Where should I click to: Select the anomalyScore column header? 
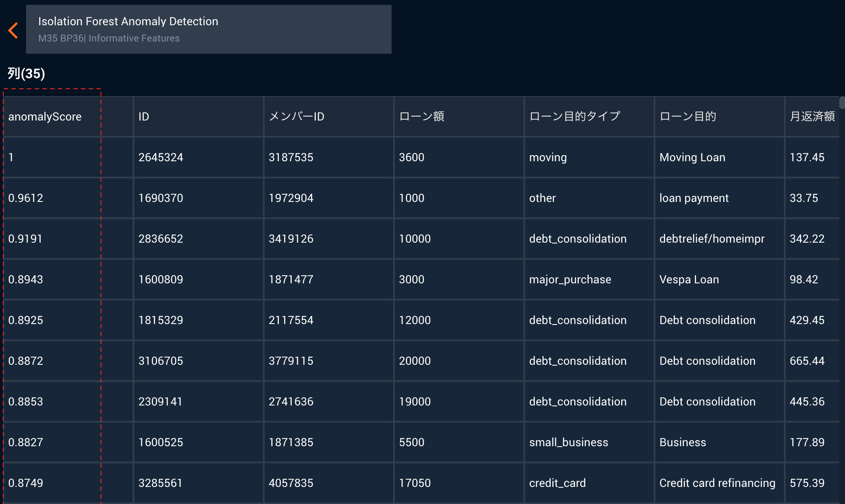(x=45, y=116)
